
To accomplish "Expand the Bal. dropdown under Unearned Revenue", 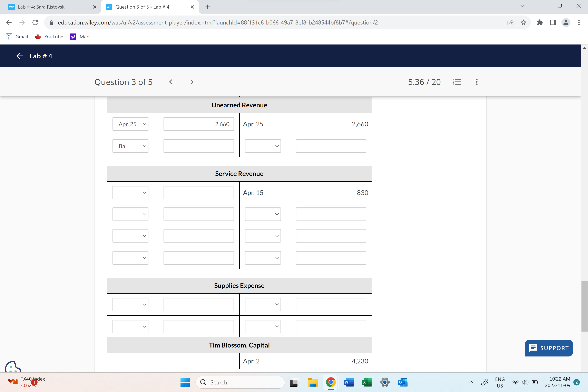I will (130, 146).
